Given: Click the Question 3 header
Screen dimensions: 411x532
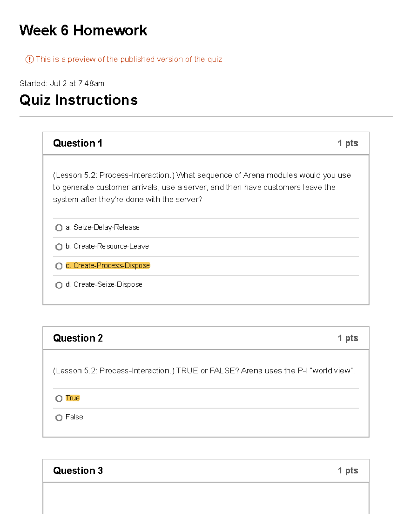Looking at the screenshot, I should (78, 471).
